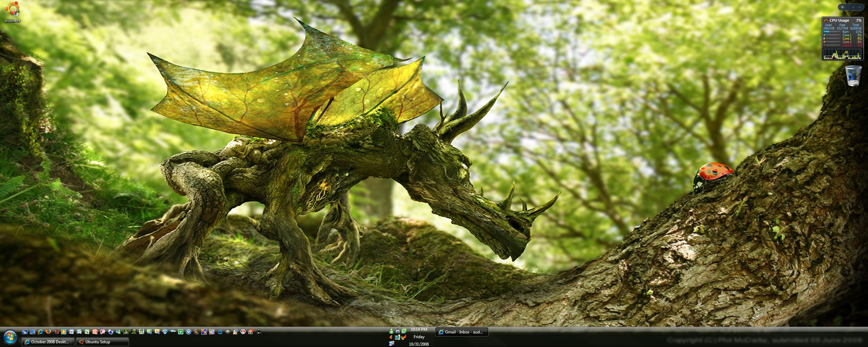The image size is (868, 347).
Task: Open the Recycle Bin on desktop
Action: 853,76
